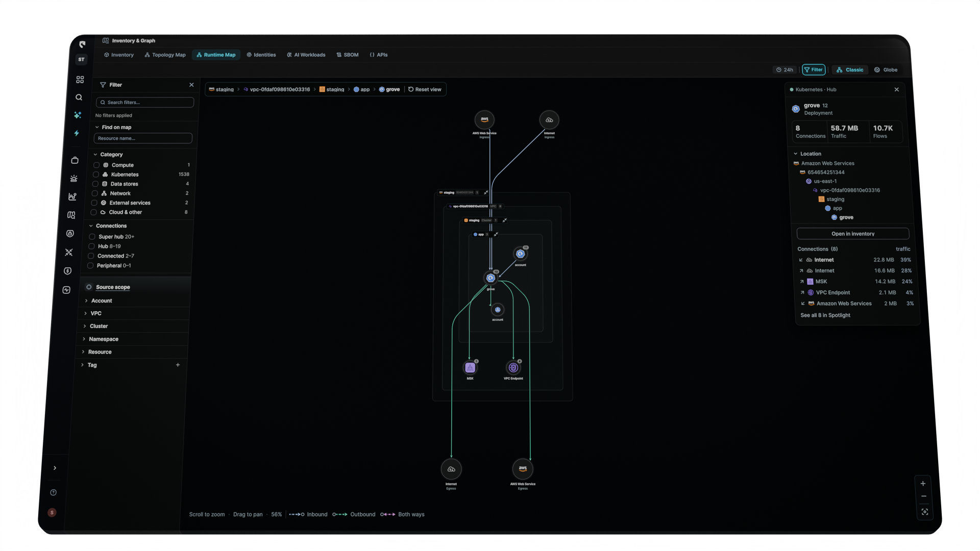Viewport: 980px width, 551px height.
Task: Open the 24h time range selector
Action: point(785,70)
